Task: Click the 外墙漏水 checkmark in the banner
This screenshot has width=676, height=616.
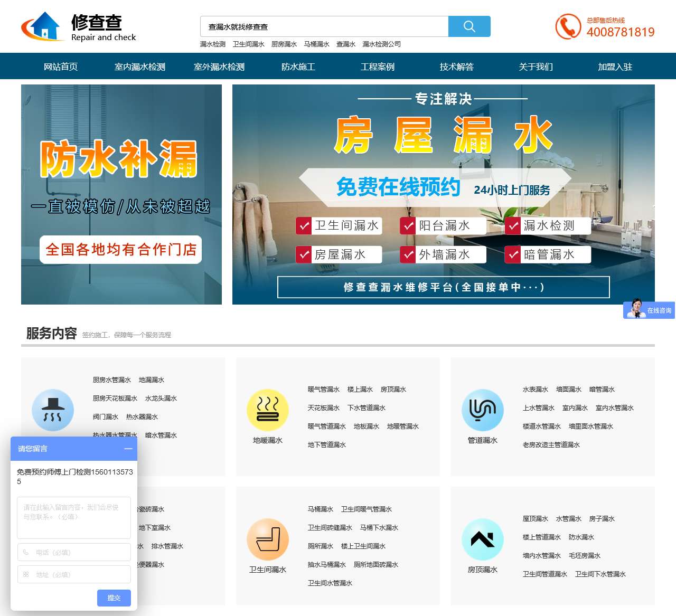Action: (408, 255)
